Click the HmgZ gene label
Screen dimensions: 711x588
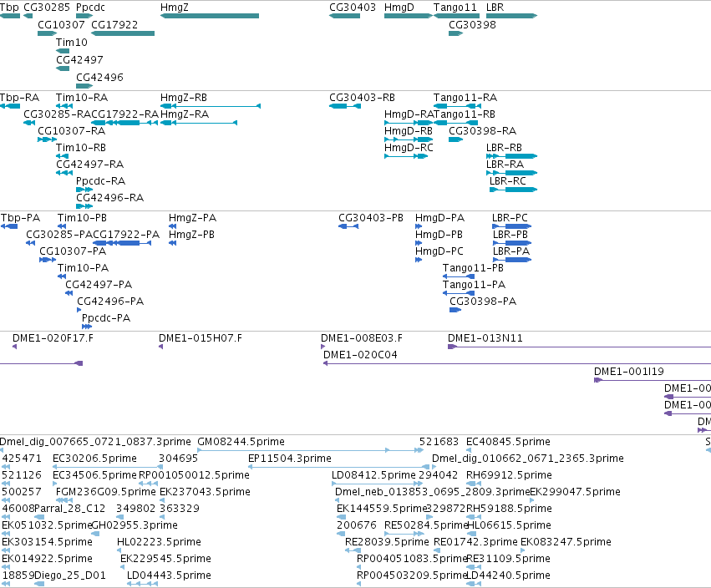pos(175,8)
